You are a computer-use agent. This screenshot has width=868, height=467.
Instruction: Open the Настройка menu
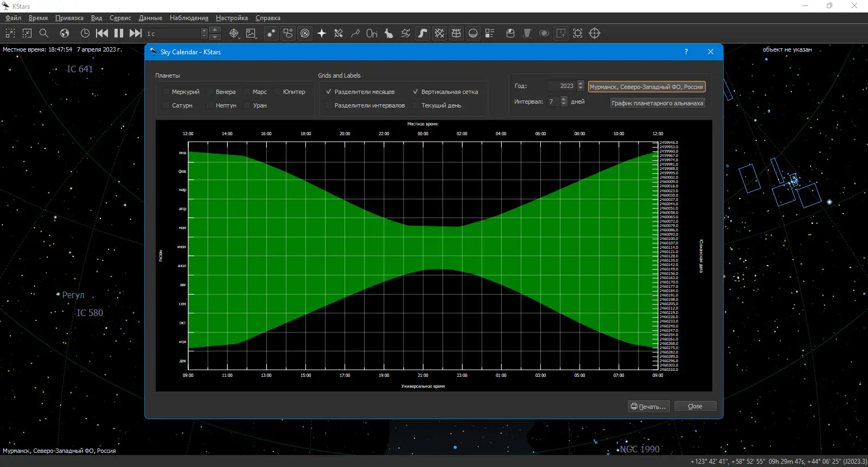tap(232, 18)
